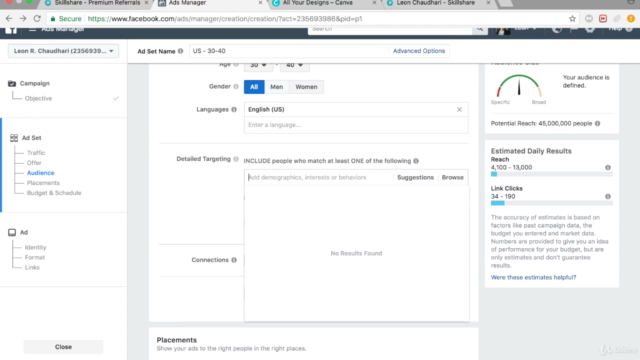
Task: Go to Objective in Campaign tree
Action: (x=38, y=98)
